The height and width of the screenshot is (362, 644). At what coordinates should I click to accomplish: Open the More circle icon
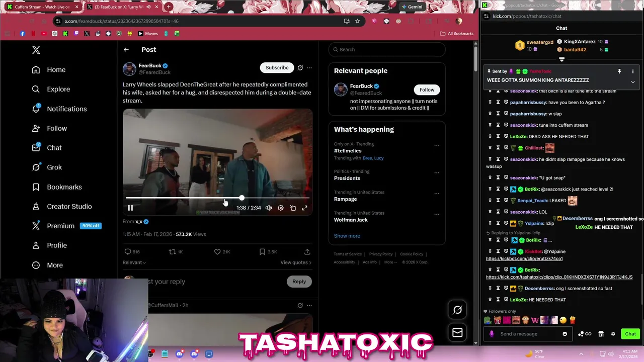pos(36,265)
